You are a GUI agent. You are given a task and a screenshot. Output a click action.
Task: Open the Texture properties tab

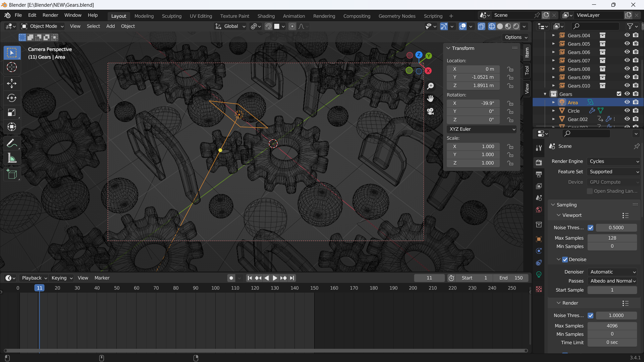click(x=539, y=289)
